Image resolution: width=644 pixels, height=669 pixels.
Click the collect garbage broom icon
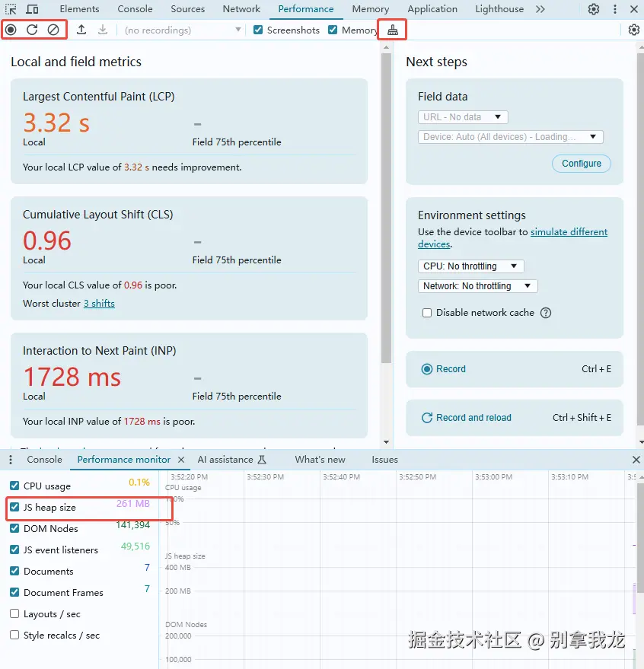pyautogui.click(x=393, y=30)
